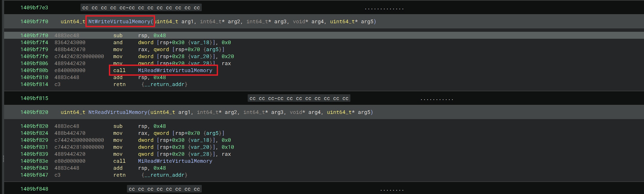Viewport: 644px width, 194px height.
Task: Click arg5 in the 1409bf7f9 instruction
Action: pos(212,49)
